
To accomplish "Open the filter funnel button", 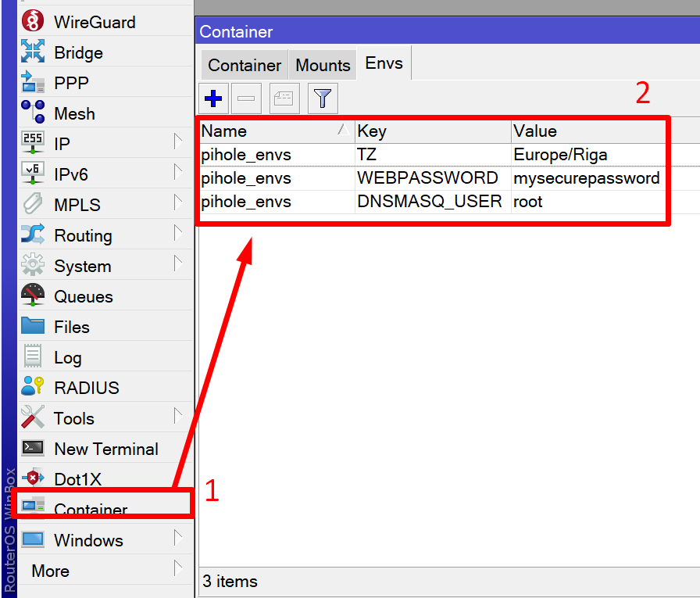I will pos(323,98).
